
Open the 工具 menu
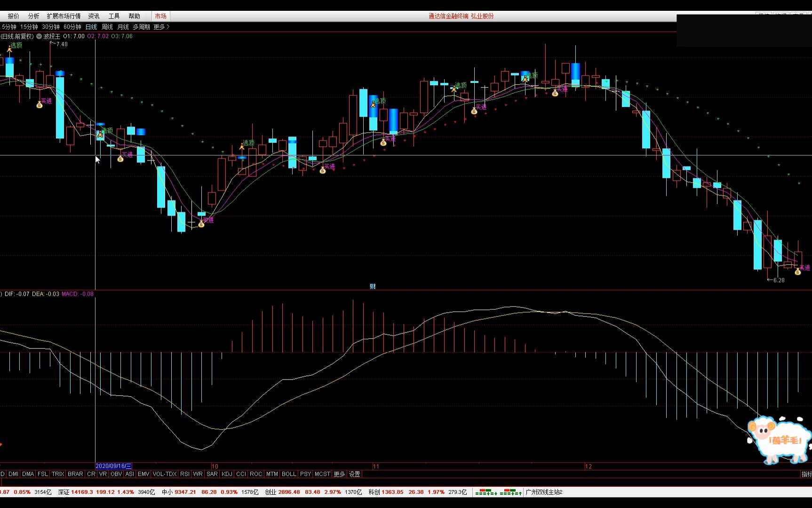coord(114,16)
